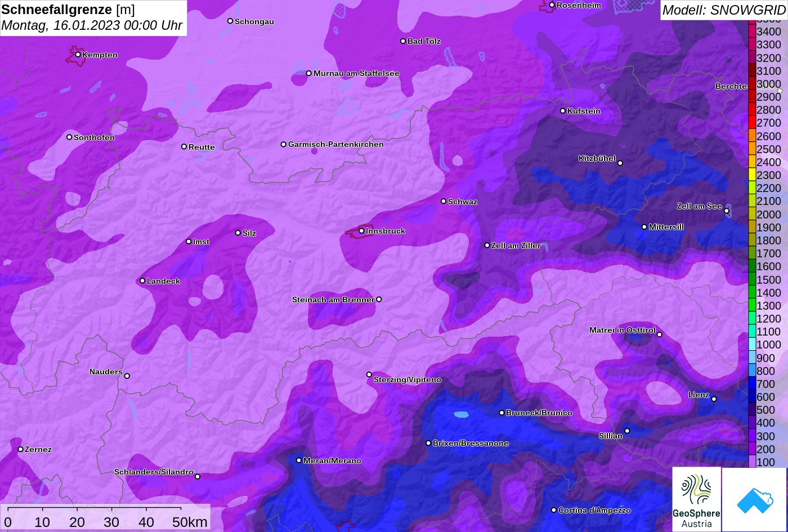Click the Schongau marker dot
Viewport: 788px width, 532px height.
click(x=230, y=21)
